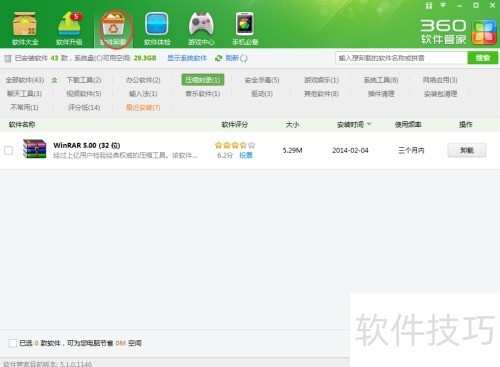Screen dimensions: 500x367
Task: Click the trash icon beside installed software count
Action: click(x=8, y=59)
